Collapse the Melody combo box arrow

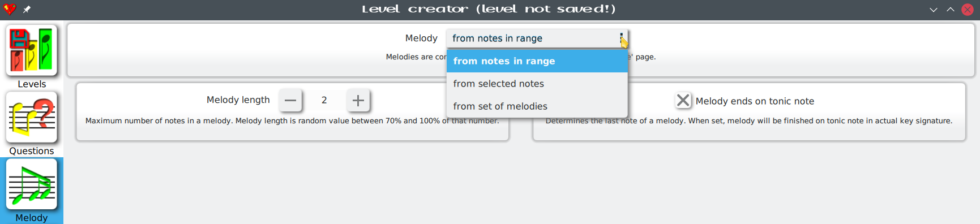tap(621, 38)
